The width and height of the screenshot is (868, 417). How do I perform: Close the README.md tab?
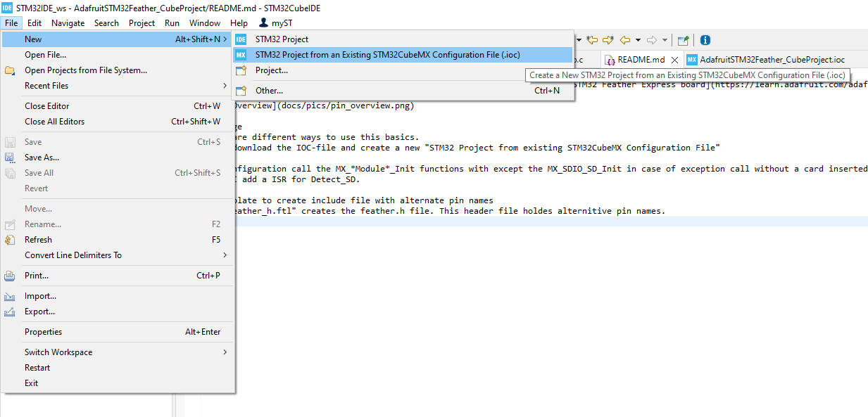tap(674, 60)
